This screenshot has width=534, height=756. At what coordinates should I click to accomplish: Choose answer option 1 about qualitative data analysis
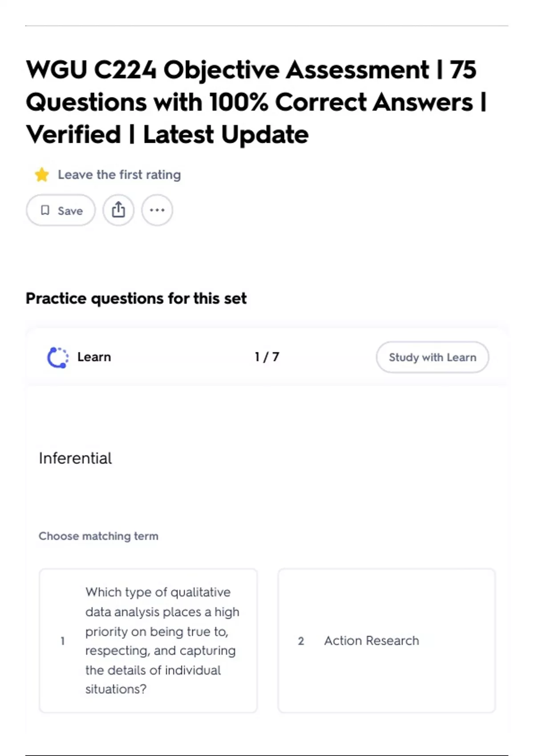[148, 640]
